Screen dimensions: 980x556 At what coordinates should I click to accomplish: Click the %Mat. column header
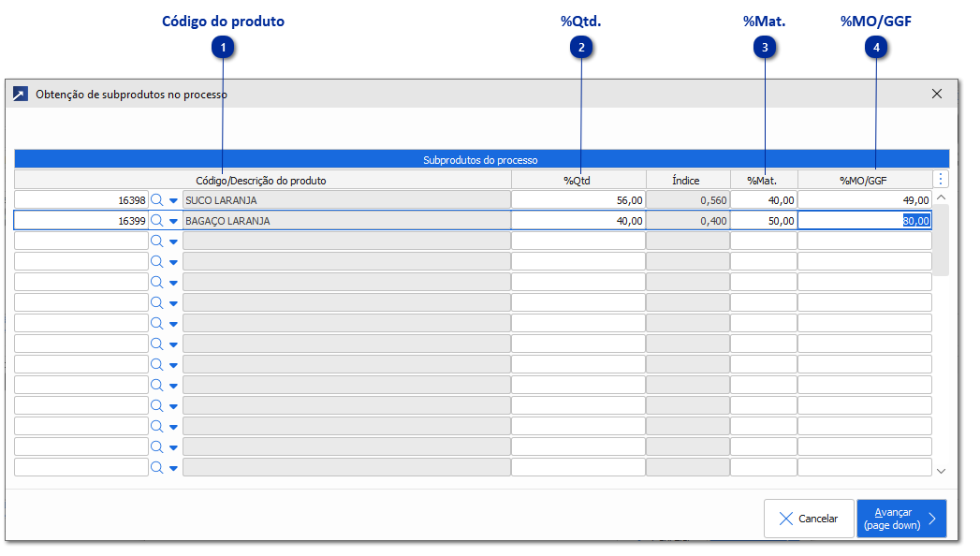764,180
